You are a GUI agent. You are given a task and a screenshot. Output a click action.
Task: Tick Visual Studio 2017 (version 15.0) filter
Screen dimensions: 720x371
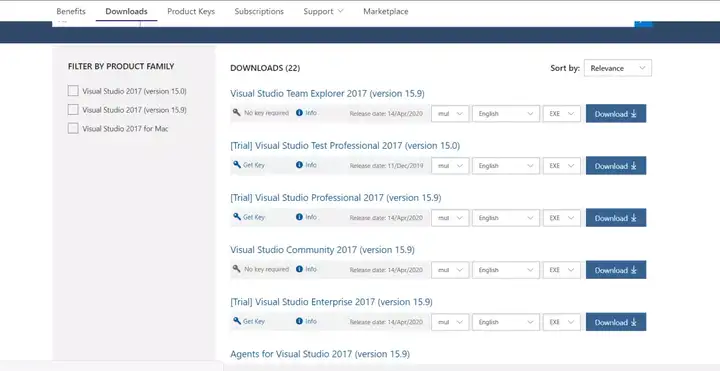click(73, 91)
